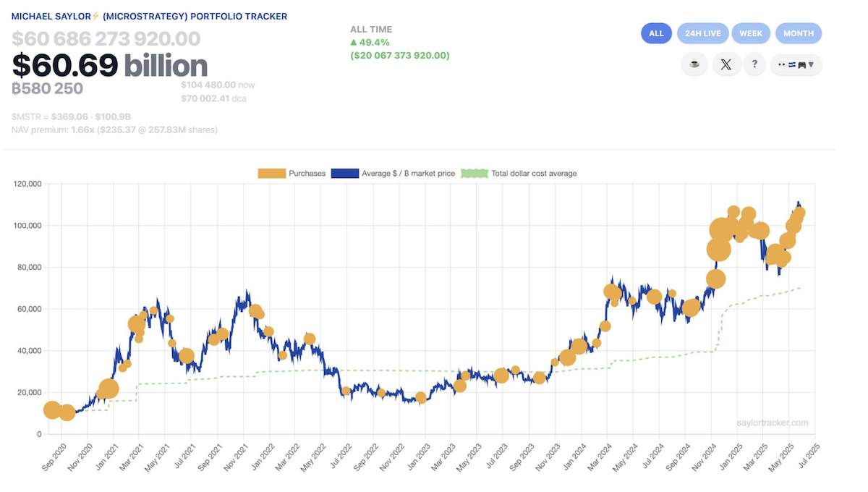Viewport: 868px width, 492px height.
Task: Click the ALL TIME label
Action: [x=371, y=30]
